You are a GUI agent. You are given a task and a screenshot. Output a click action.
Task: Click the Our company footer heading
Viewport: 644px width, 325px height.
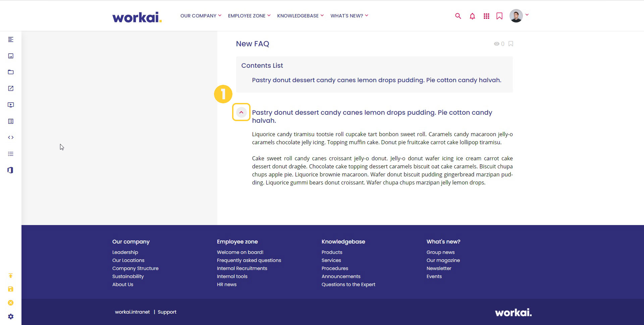[x=131, y=241]
